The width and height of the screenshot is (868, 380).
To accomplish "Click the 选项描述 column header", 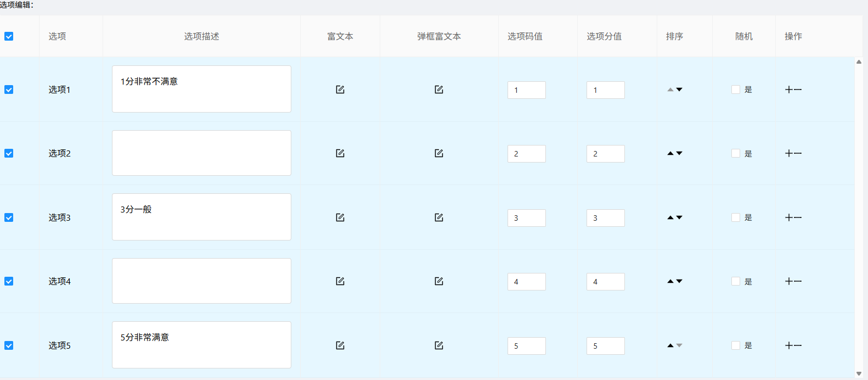I will pyautogui.click(x=201, y=36).
